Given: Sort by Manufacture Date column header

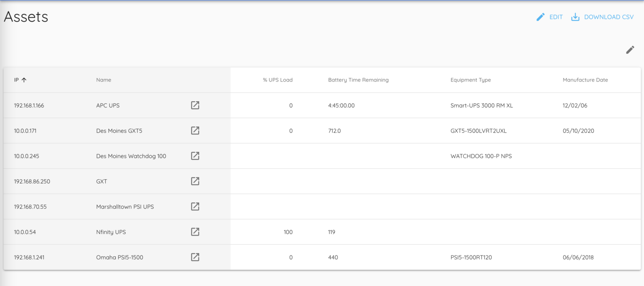Looking at the screenshot, I should coord(585,80).
